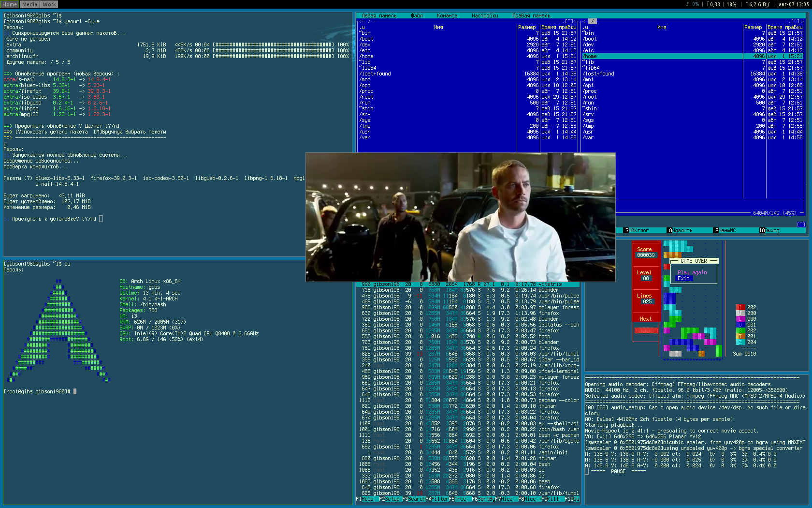
Task: Select /tmp in the right MC panel
Action: pyautogui.click(x=693, y=126)
